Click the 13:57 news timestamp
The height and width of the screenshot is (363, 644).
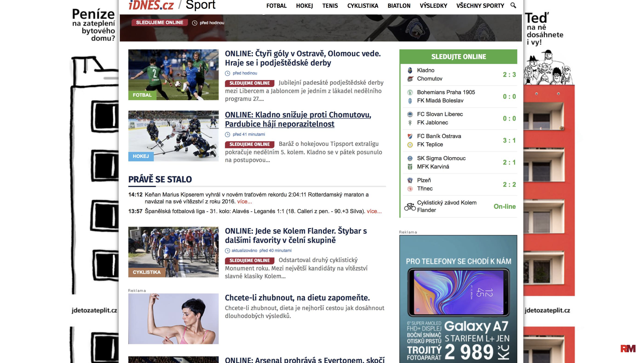tap(135, 211)
